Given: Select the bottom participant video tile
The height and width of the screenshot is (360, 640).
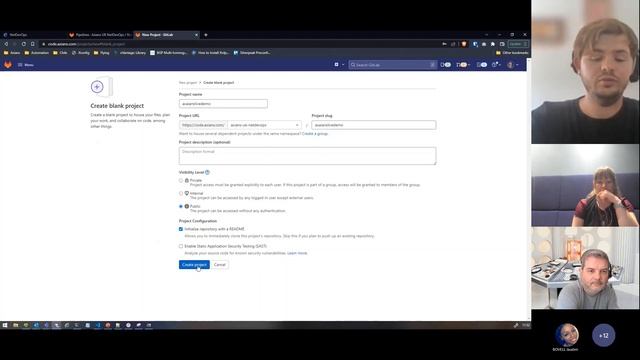Looking at the screenshot, I should click(x=585, y=268).
